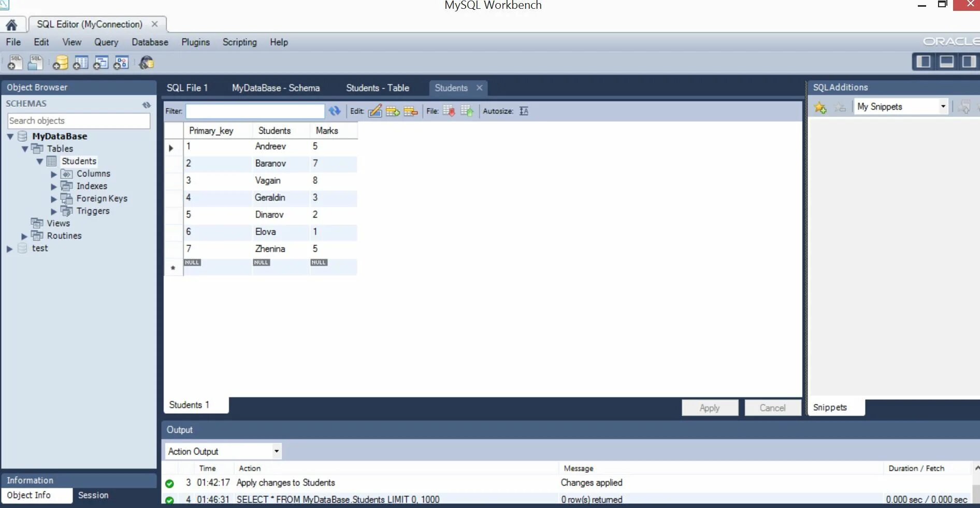Viewport: 980px width, 508px height.
Task: Open the File menu
Action: (x=13, y=42)
